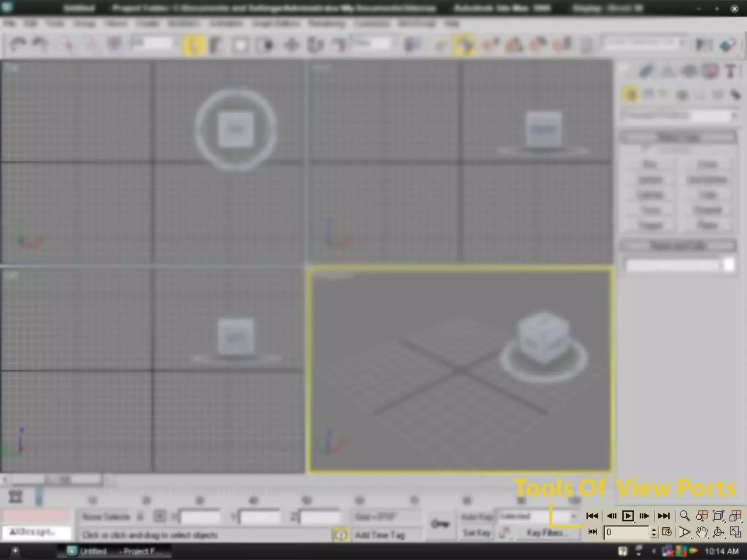
Task: Select the Arc Rotate tool
Action: (718, 532)
